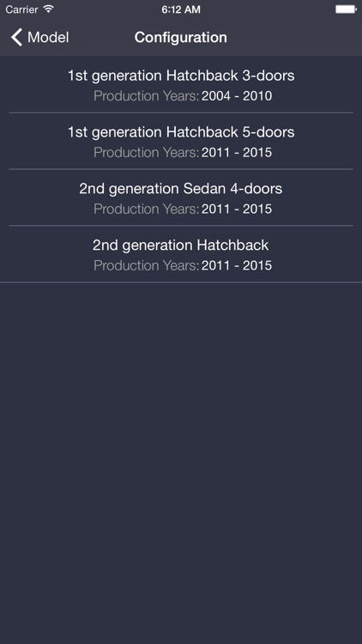This screenshot has height=644, width=362.
Task: Tap Production Years label under 2nd generation Hatchback
Action: 146,265
